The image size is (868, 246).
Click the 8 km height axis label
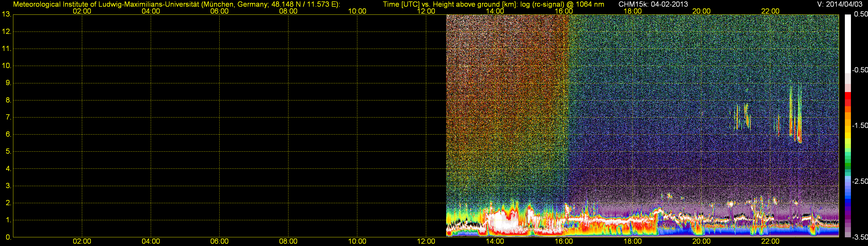pyautogui.click(x=8, y=100)
